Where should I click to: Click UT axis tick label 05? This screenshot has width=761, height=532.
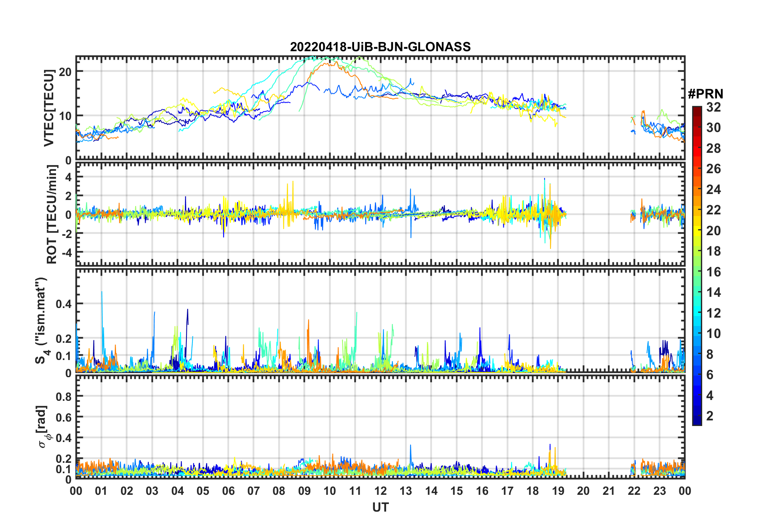(203, 491)
